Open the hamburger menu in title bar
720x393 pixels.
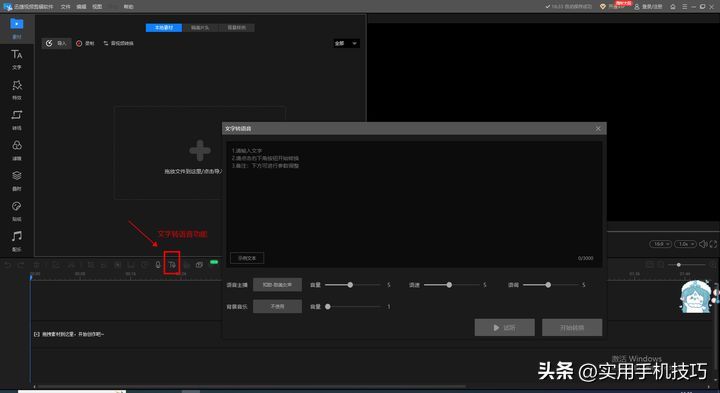click(x=684, y=6)
